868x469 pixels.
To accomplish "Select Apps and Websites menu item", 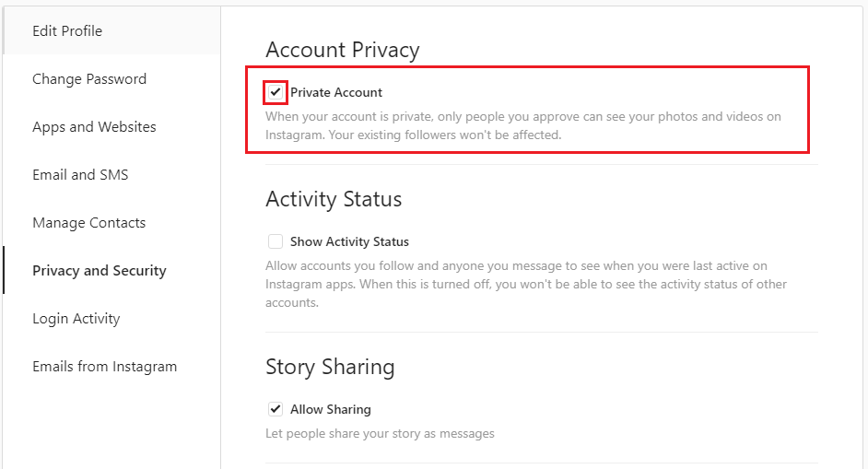I will click(94, 127).
